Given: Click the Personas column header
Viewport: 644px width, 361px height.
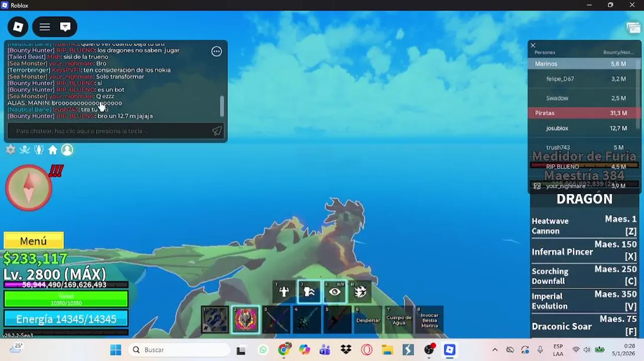Looking at the screenshot, I should coord(545,52).
